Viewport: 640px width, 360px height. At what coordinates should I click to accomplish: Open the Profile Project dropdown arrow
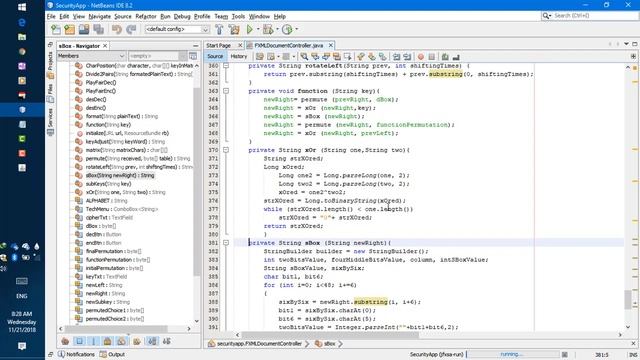(x=296, y=29)
